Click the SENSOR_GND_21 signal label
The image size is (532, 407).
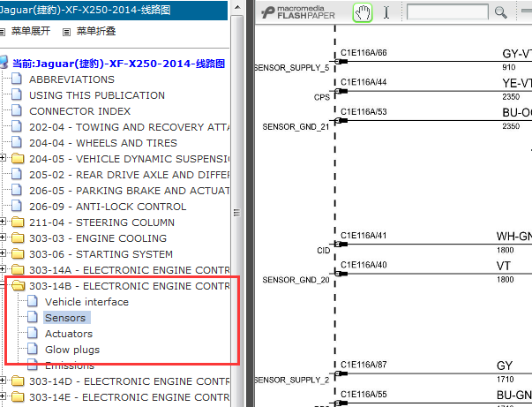[x=296, y=127]
